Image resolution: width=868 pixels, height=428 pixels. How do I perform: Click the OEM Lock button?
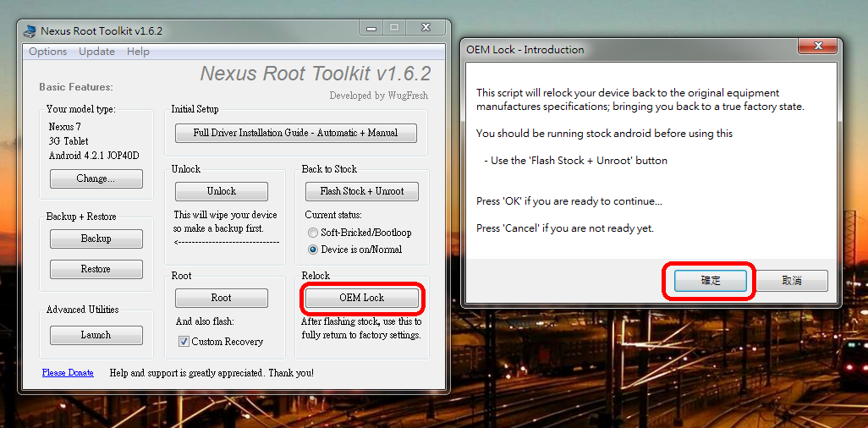point(362,298)
